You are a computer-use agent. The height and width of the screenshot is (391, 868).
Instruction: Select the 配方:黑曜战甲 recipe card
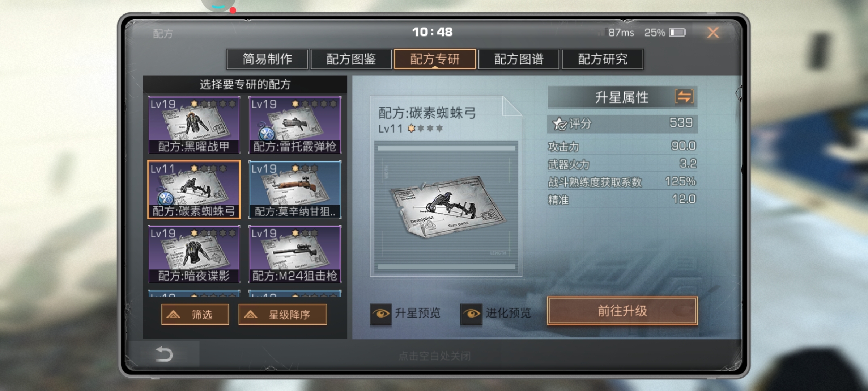pyautogui.click(x=194, y=125)
